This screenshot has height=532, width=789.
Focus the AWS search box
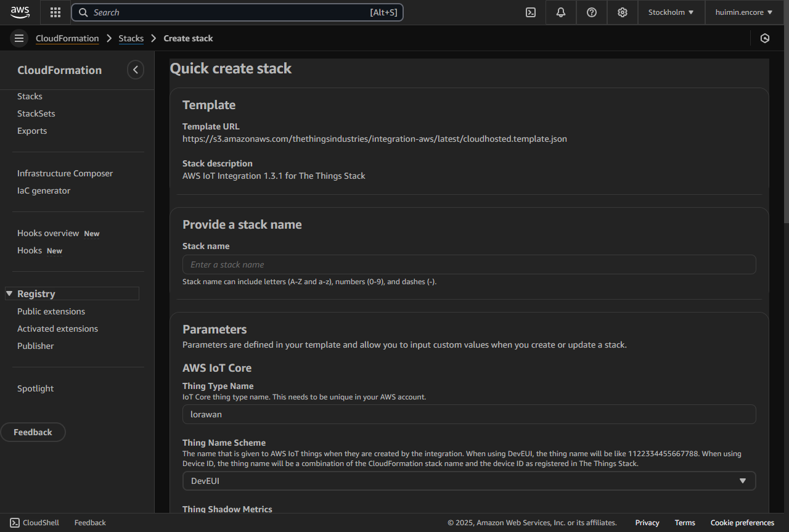(237, 12)
